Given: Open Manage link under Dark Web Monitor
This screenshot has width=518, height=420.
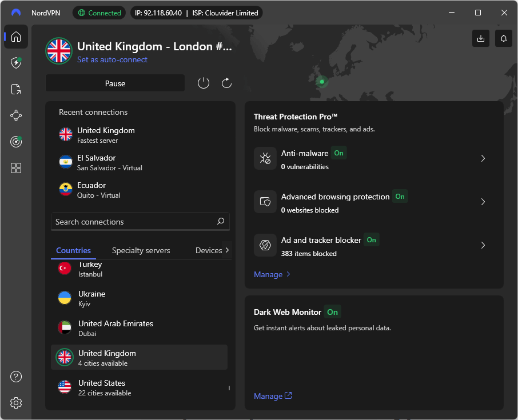Looking at the screenshot, I should click(273, 396).
